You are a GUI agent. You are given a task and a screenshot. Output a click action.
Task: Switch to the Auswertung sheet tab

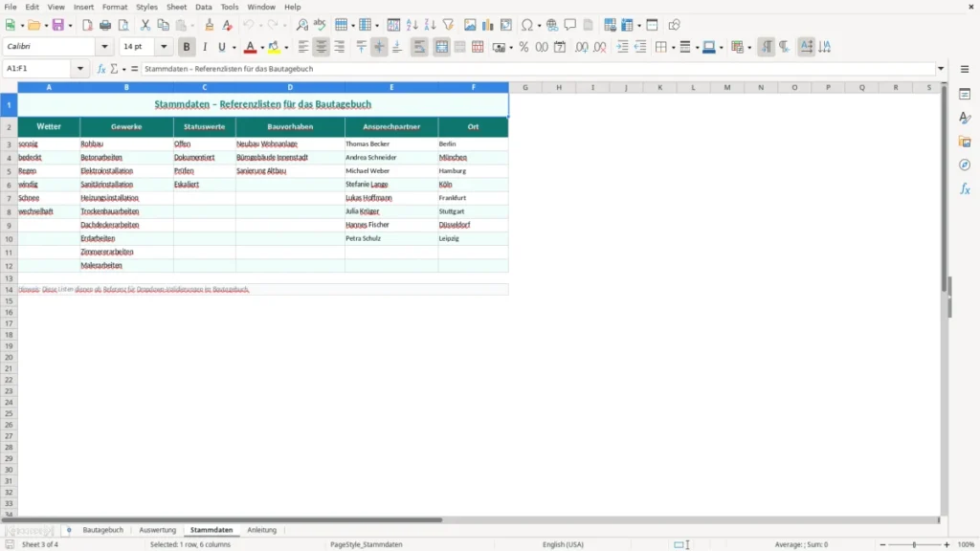(158, 530)
